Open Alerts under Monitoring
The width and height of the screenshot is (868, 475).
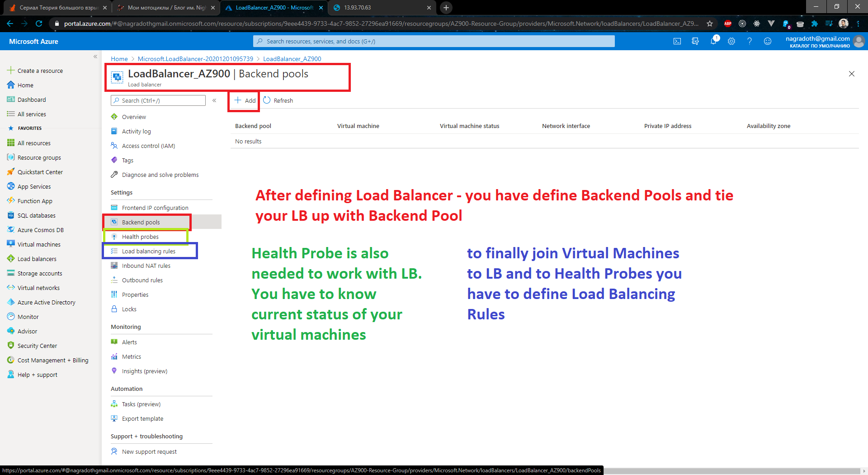(x=124, y=342)
